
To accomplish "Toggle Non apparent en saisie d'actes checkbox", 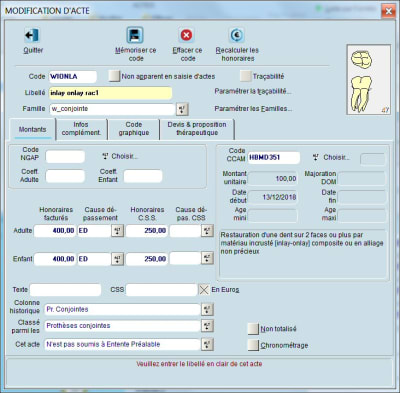I will coord(114,76).
